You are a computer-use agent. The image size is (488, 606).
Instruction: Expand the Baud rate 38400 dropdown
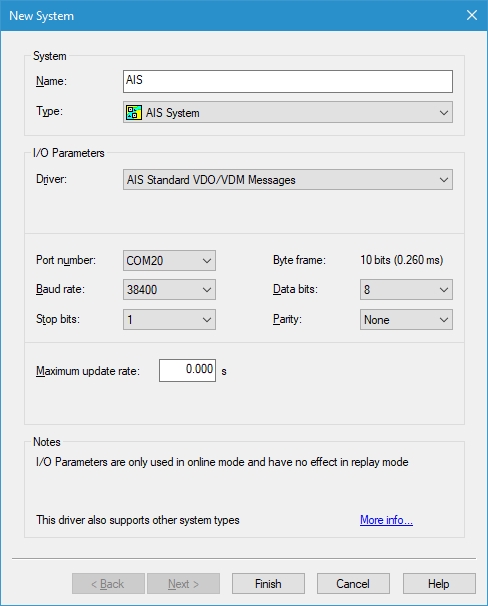[169, 289]
